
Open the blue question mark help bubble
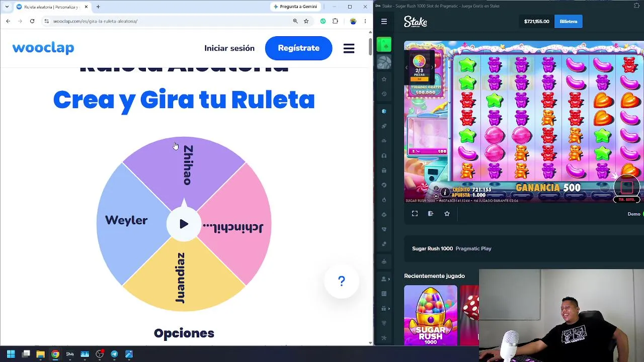(x=342, y=281)
